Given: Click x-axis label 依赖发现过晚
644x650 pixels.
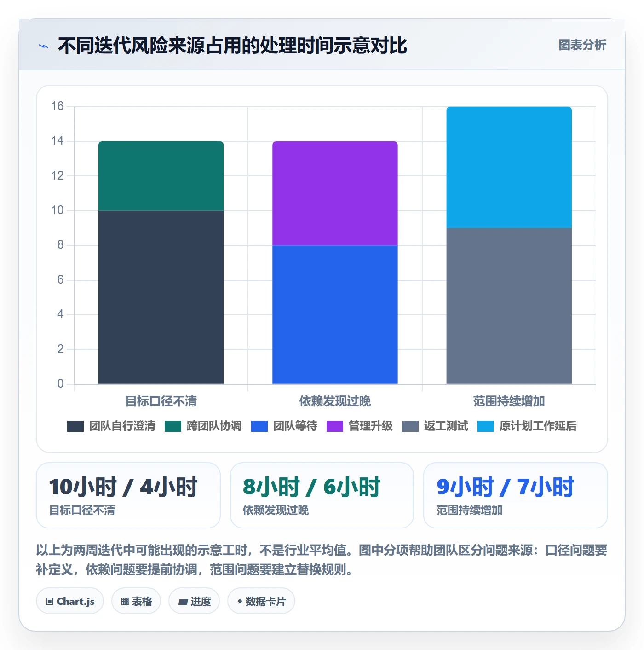Looking at the screenshot, I should (335, 401).
